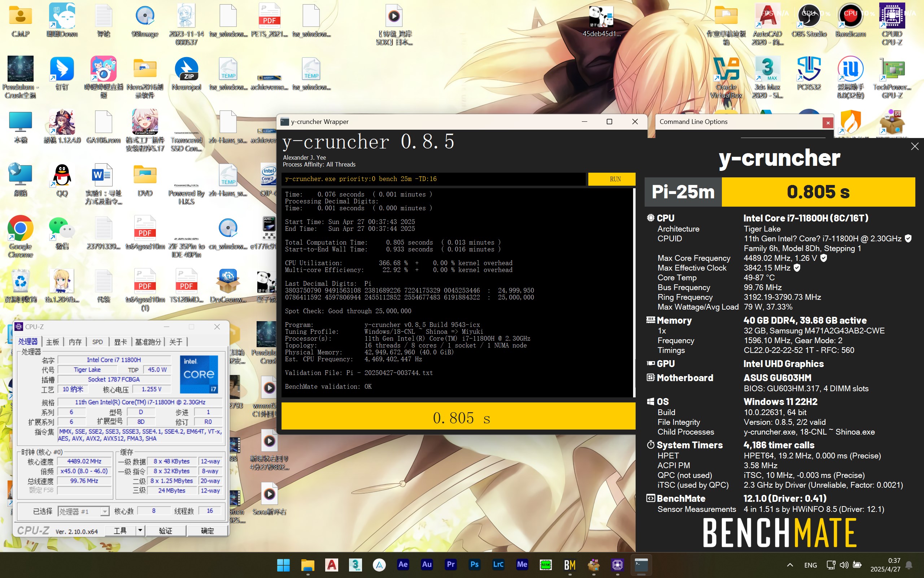Close the Command Line Options window

828,123
